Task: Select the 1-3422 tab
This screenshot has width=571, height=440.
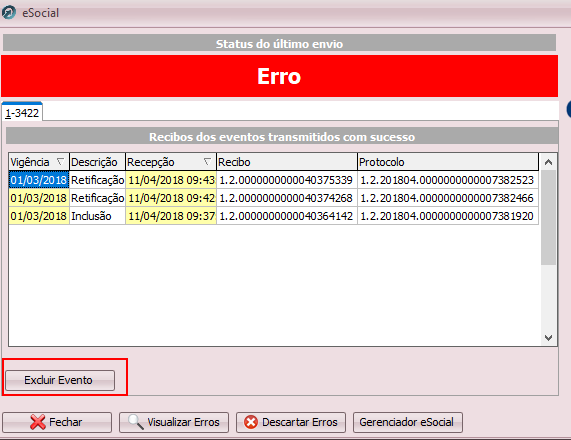Action: click(x=22, y=113)
